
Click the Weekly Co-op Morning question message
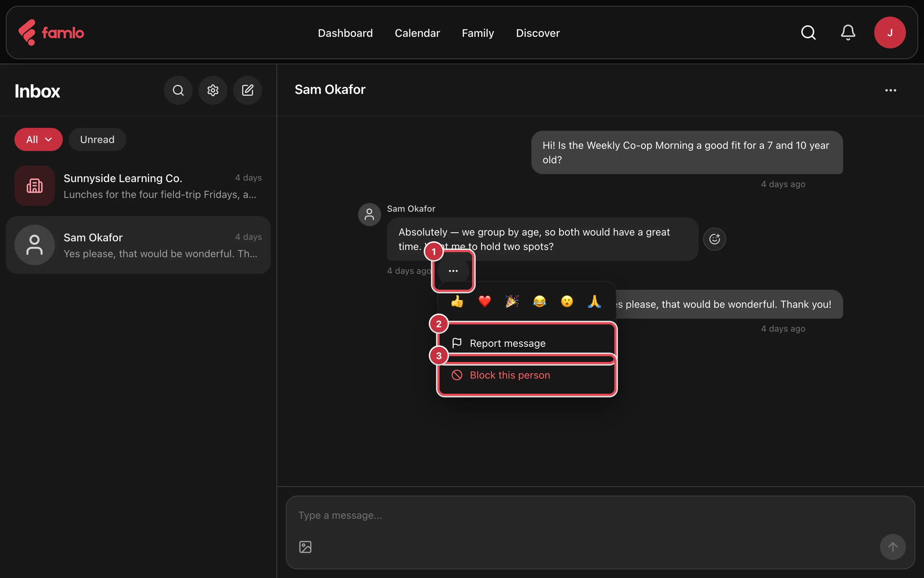pyautogui.click(x=687, y=152)
